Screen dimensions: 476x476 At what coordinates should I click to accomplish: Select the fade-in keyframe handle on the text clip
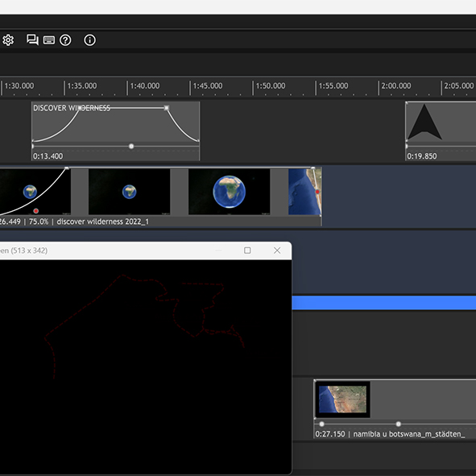click(x=80, y=108)
